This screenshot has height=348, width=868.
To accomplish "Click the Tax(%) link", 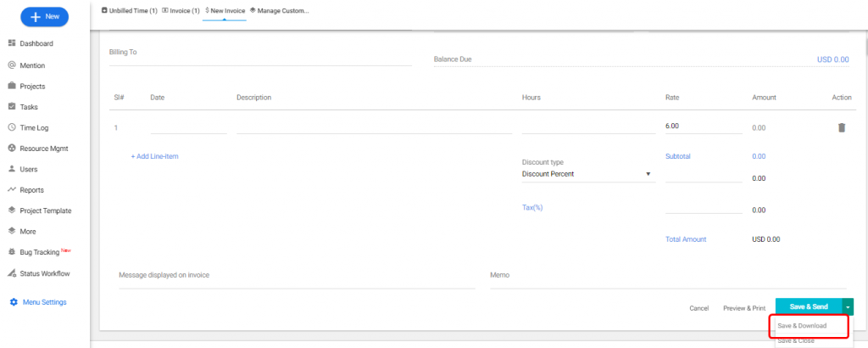I will [532, 207].
